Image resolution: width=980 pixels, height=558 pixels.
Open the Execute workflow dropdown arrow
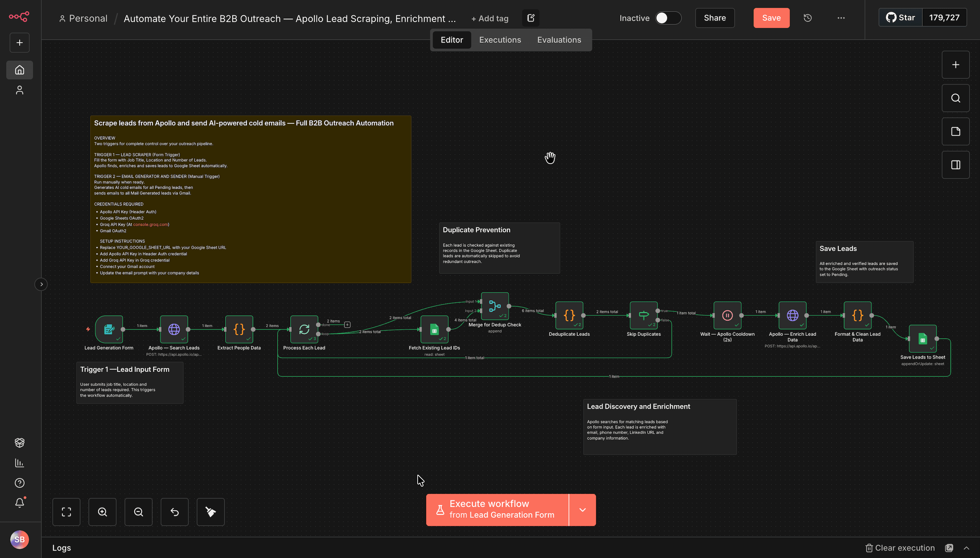click(582, 510)
